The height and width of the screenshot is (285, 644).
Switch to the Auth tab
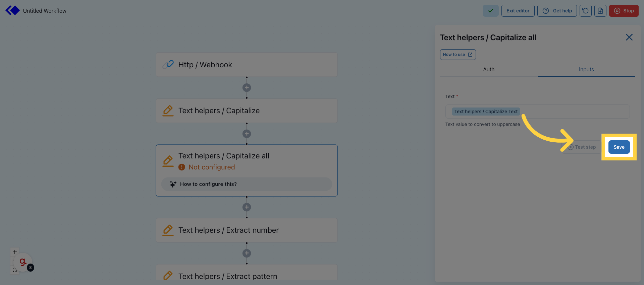(488, 69)
